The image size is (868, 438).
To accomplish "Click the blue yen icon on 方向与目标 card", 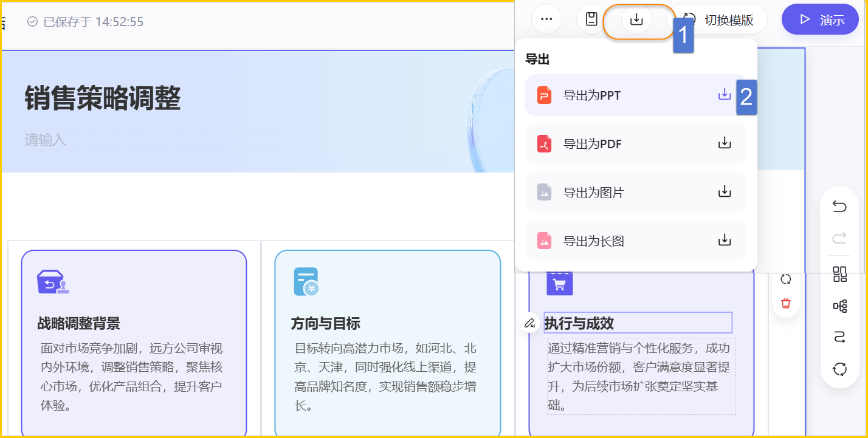I will [307, 282].
